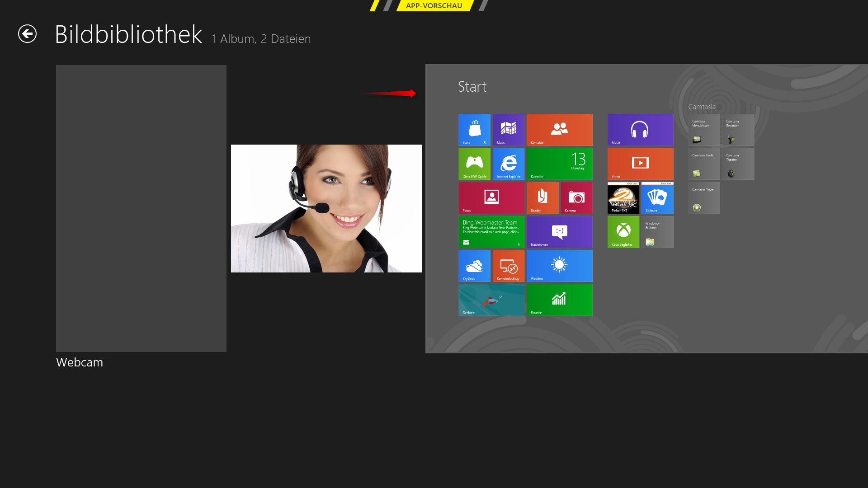
Task: Click the Fotos tile
Action: 491,197
